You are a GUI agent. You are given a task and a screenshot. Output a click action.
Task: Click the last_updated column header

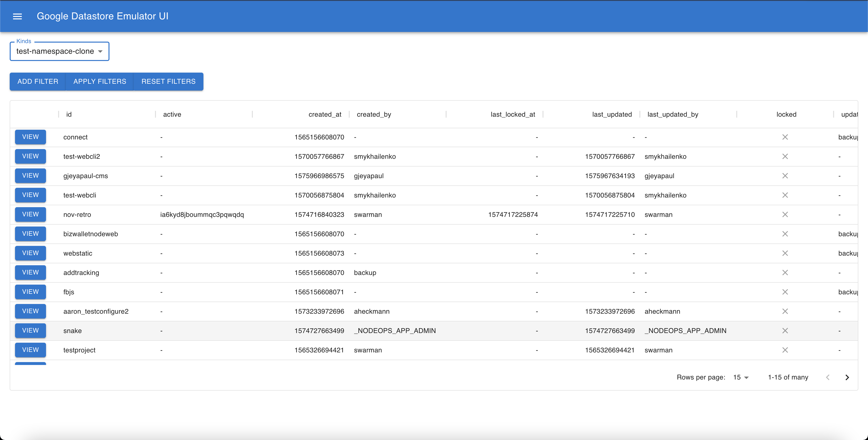(x=612, y=114)
